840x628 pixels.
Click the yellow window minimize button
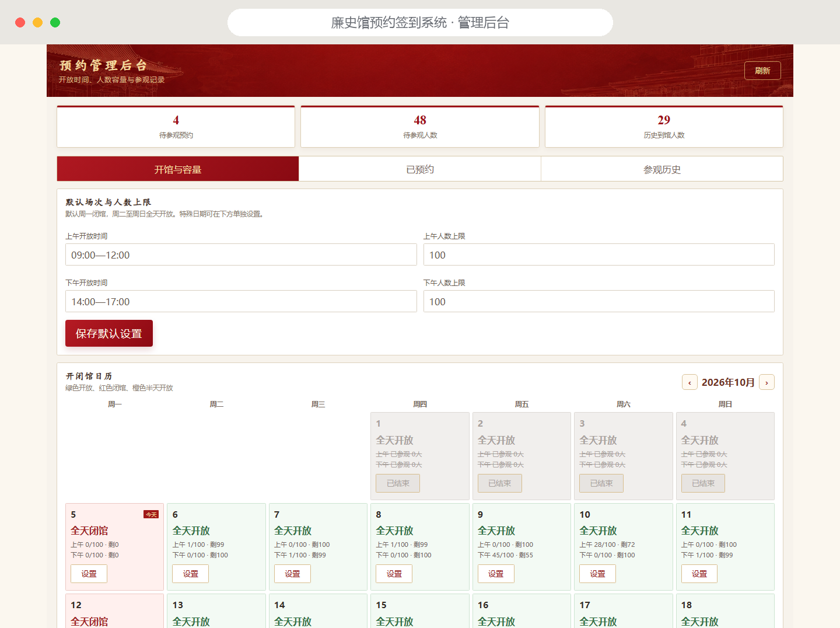coord(38,22)
